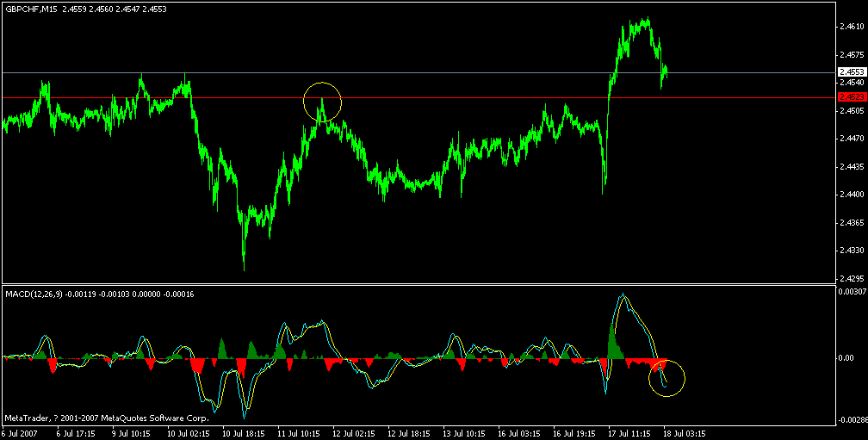This screenshot has height=440, width=868.
Task: Click the 2.4330 price scale label
Action: [850, 251]
